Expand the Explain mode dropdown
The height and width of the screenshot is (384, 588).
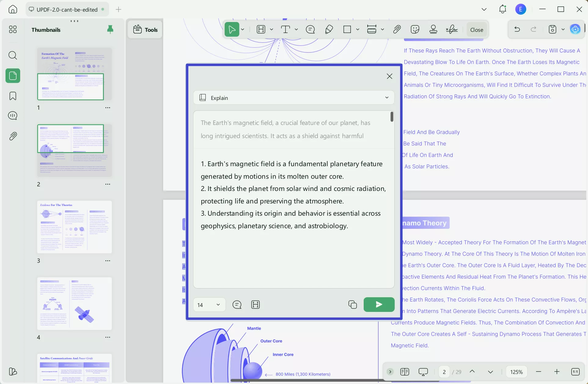pos(387,98)
